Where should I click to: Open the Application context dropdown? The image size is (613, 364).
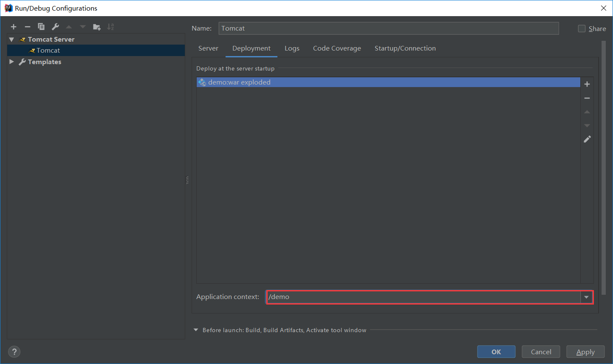pos(586,297)
